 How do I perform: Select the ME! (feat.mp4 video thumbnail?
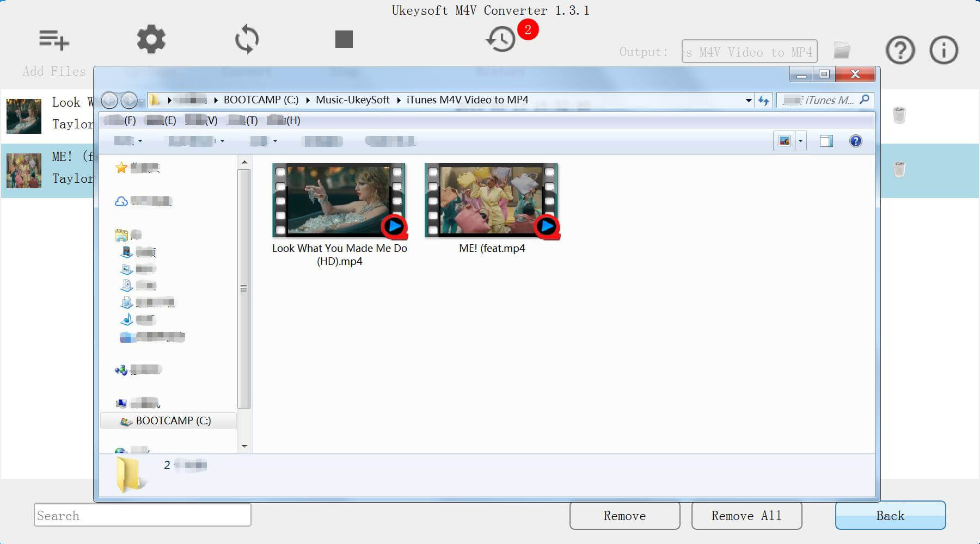(x=492, y=201)
